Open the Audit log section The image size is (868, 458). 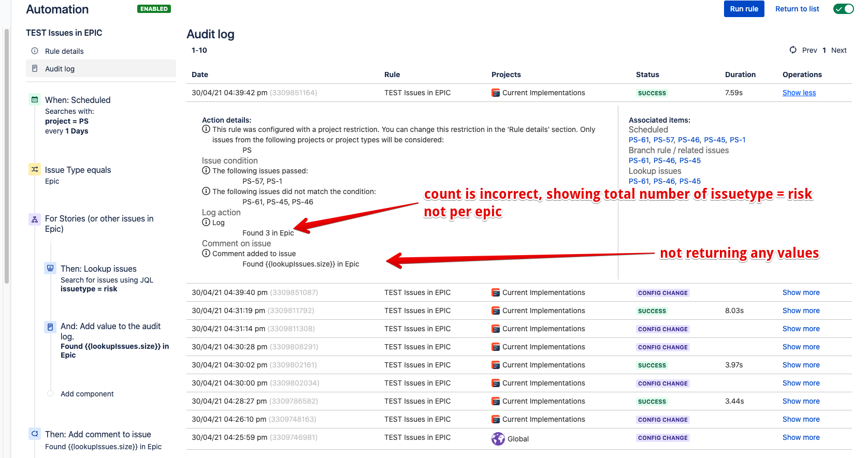(x=101, y=68)
